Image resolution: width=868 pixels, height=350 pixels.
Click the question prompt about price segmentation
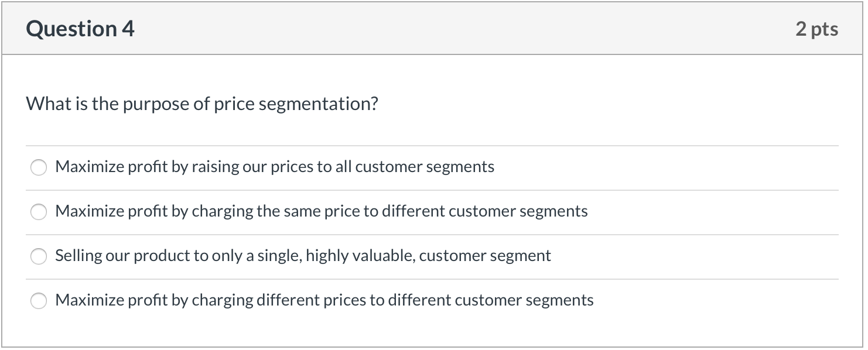coord(202,104)
